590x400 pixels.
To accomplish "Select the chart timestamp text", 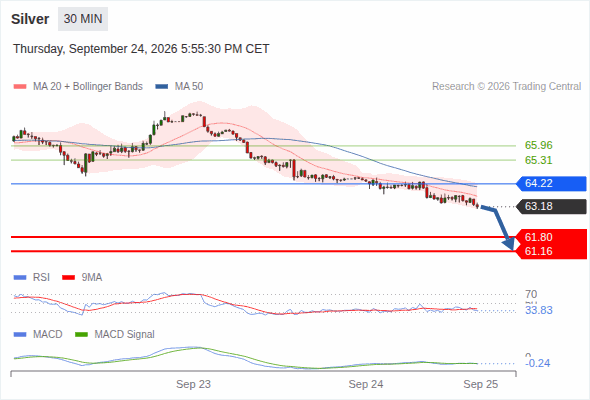I will coord(141,49).
